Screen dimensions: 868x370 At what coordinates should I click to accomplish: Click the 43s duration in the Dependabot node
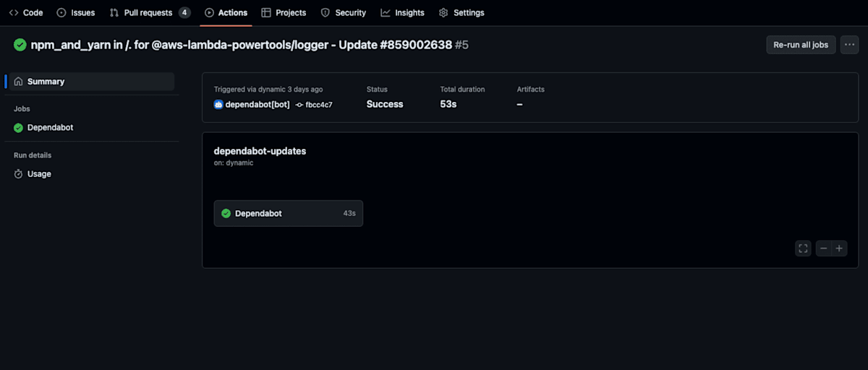coord(349,213)
